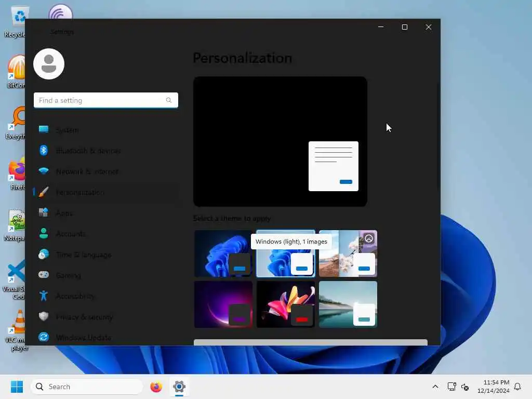Click the magnifier in Find a setting
The height and width of the screenshot is (399, 532).
pos(169,100)
